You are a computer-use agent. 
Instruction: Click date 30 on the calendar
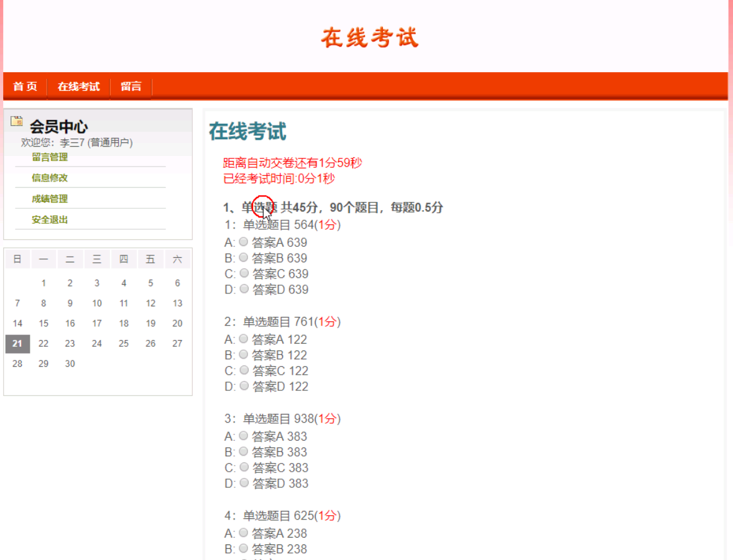coord(70,364)
